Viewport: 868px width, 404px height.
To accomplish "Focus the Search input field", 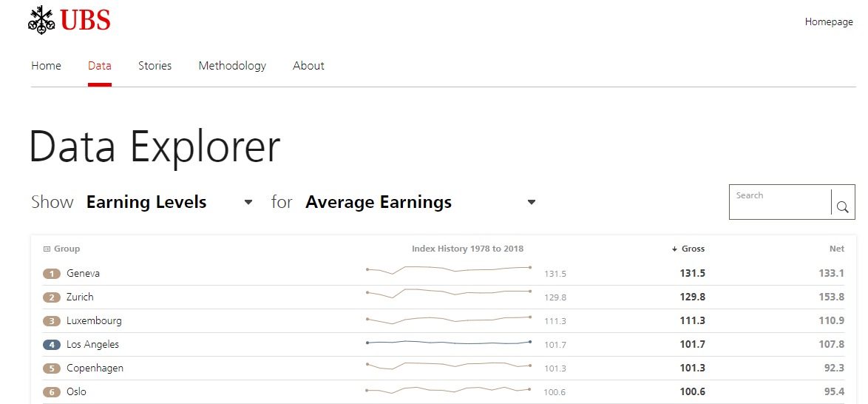I will click(x=780, y=202).
